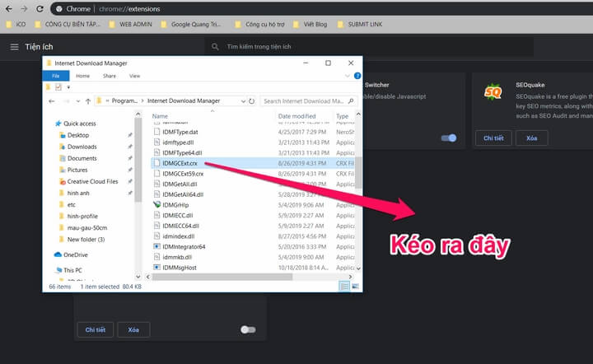
Task: Click Program... in the address breadcrumb
Action: point(124,101)
